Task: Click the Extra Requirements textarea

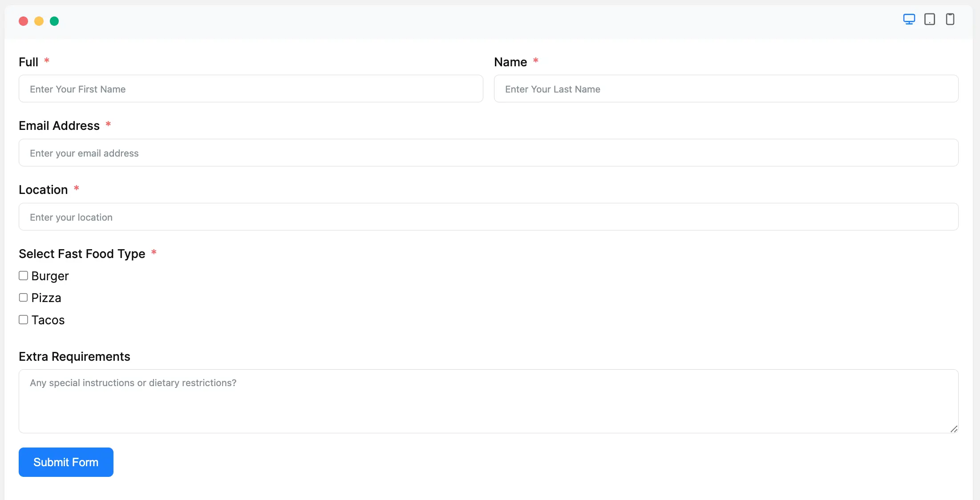Action: 488,401
